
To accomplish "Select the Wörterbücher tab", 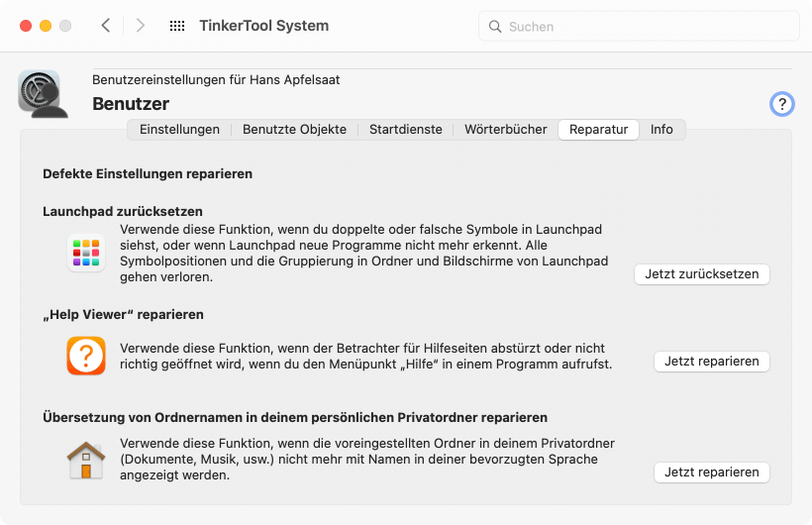I will click(x=505, y=130).
